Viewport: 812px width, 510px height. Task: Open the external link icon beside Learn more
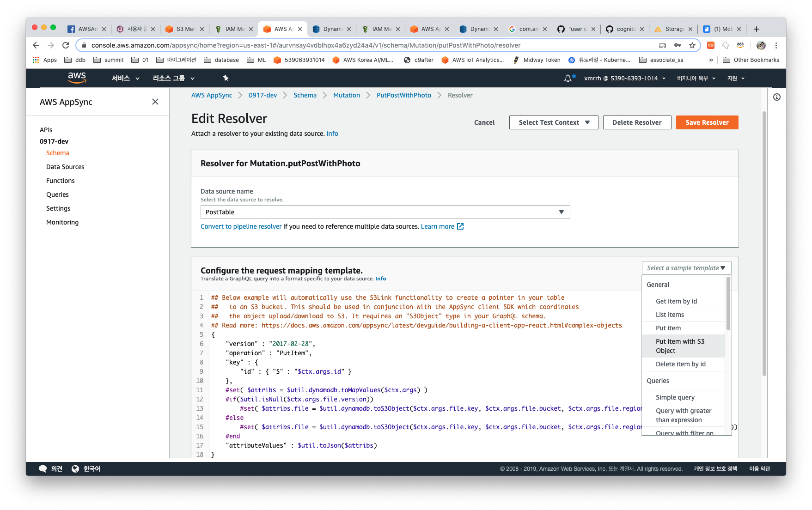tap(460, 226)
